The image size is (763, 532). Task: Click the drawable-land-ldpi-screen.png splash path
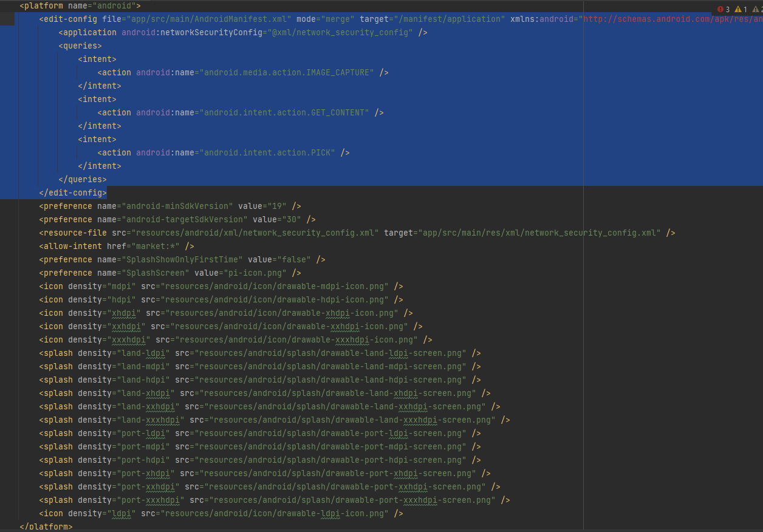pos(330,353)
